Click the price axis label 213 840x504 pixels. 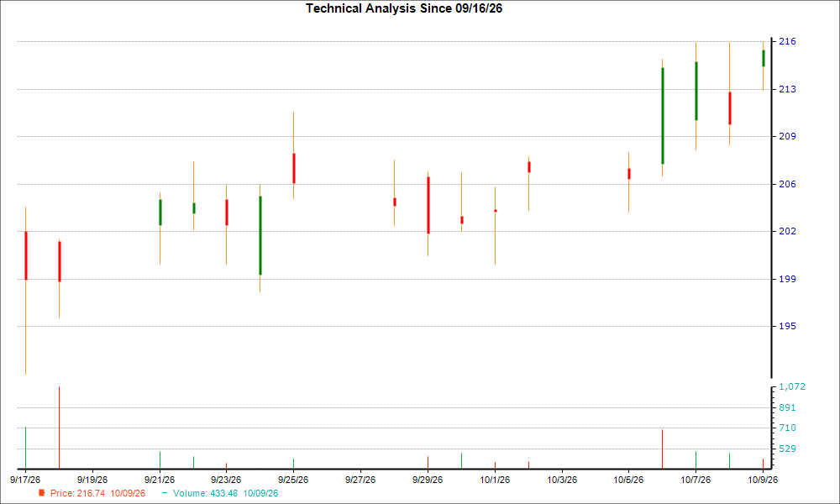pyautogui.click(x=787, y=89)
